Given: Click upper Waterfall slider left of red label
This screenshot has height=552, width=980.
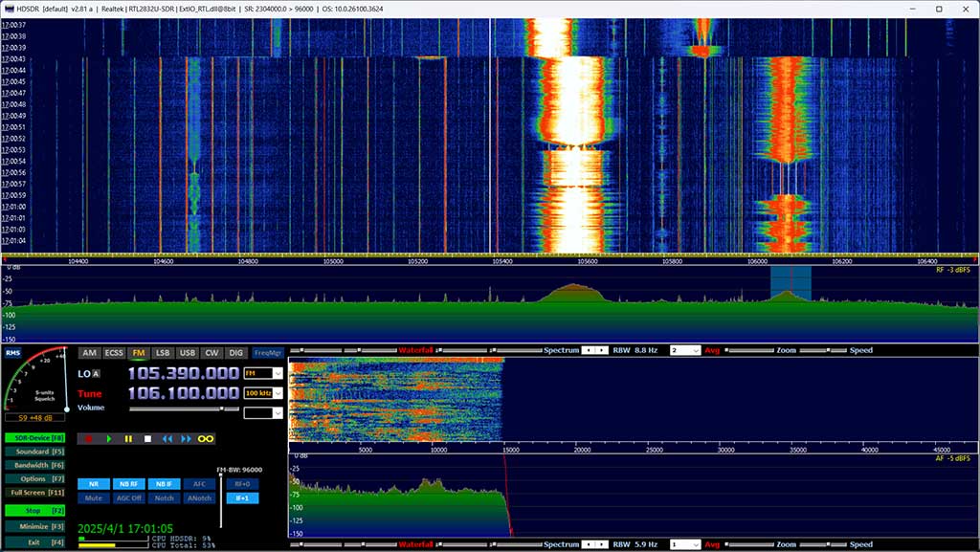Looking at the screenshot, I should [x=371, y=350].
